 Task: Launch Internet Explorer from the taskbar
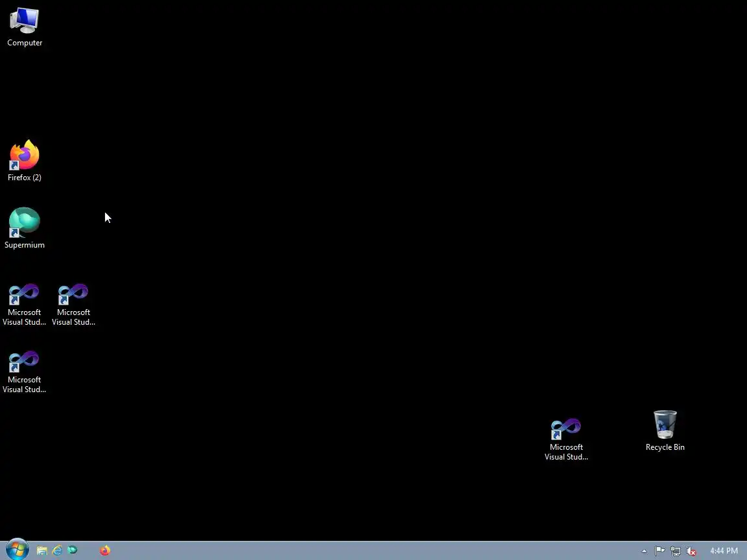57,550
